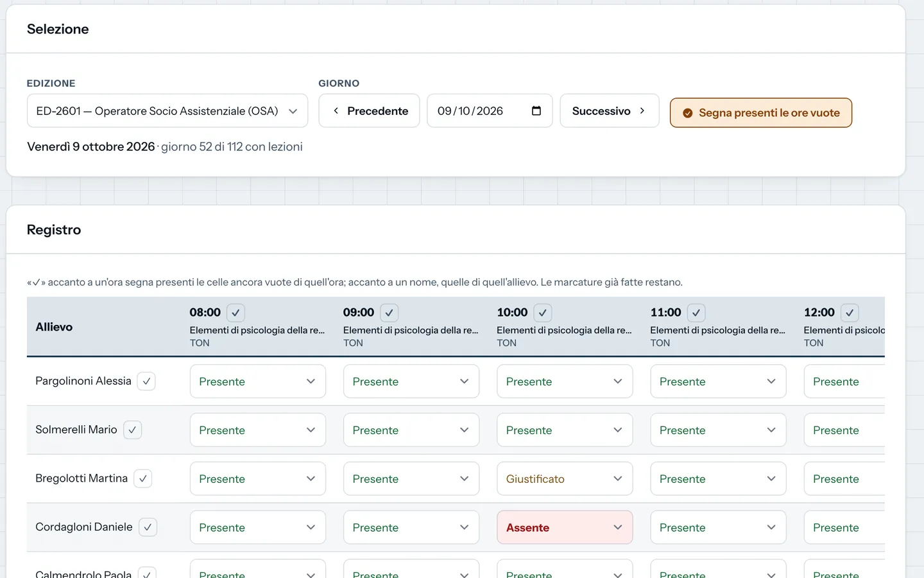
Task: Mark empty 09:00 cells present via checkmark
Action: coord(389,313)
